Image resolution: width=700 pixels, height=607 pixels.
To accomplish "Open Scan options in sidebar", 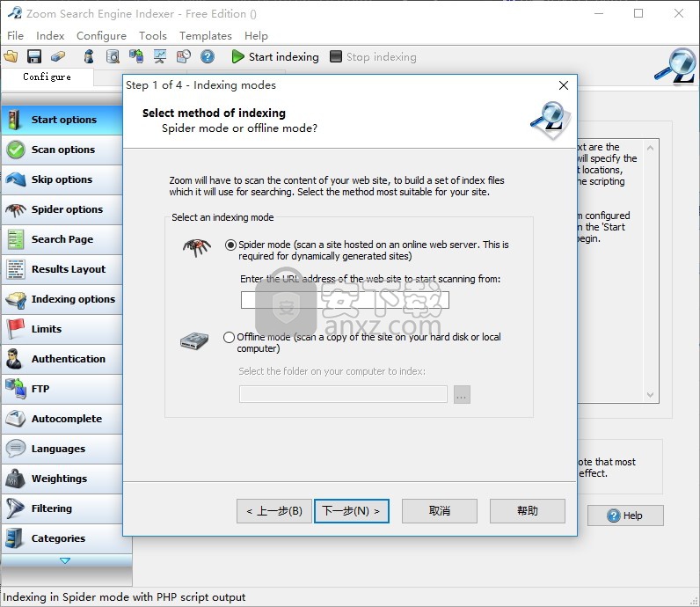I will (x=62, y=150).
